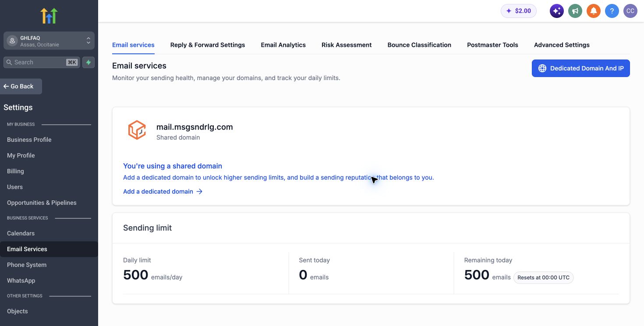
Task: Open the AI sparkle assistant icon
Action: (557, 11)
